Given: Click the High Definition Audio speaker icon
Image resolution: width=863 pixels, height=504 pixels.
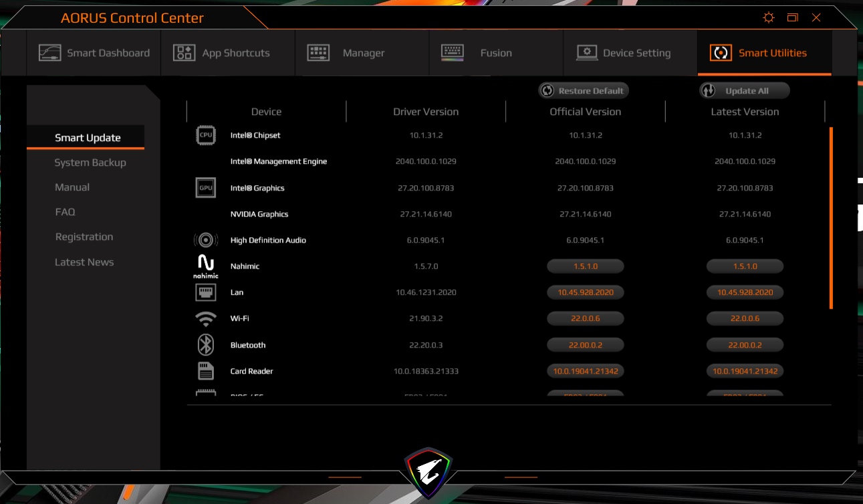Looking at the screenshot, I should (206, 240).
